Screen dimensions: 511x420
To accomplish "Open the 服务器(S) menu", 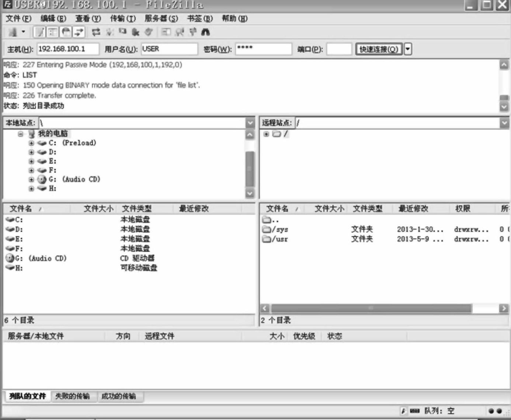I will (x=161, y=18).
